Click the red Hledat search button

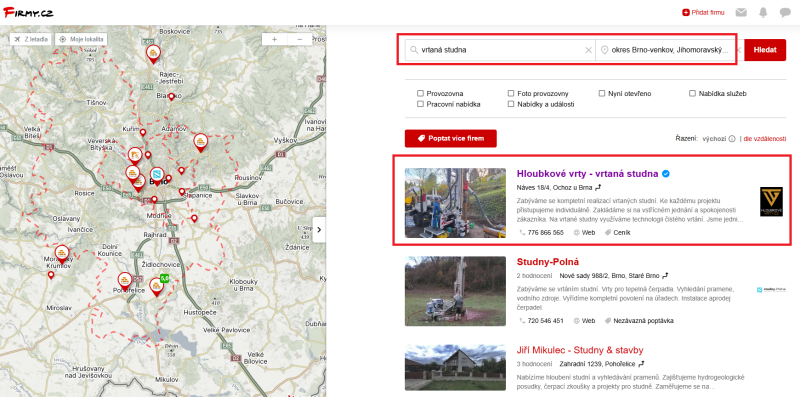pyautogui.click(x=765, y=50)
